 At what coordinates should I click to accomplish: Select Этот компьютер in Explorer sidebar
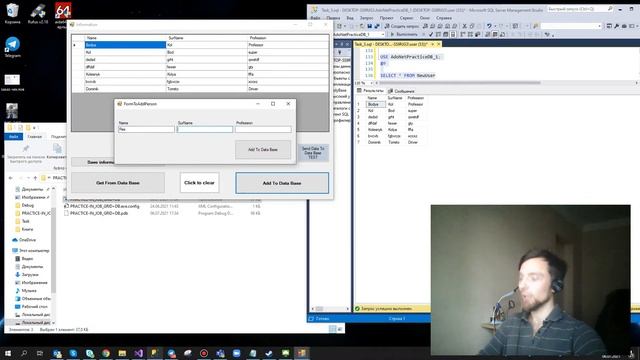click(31, 250)
